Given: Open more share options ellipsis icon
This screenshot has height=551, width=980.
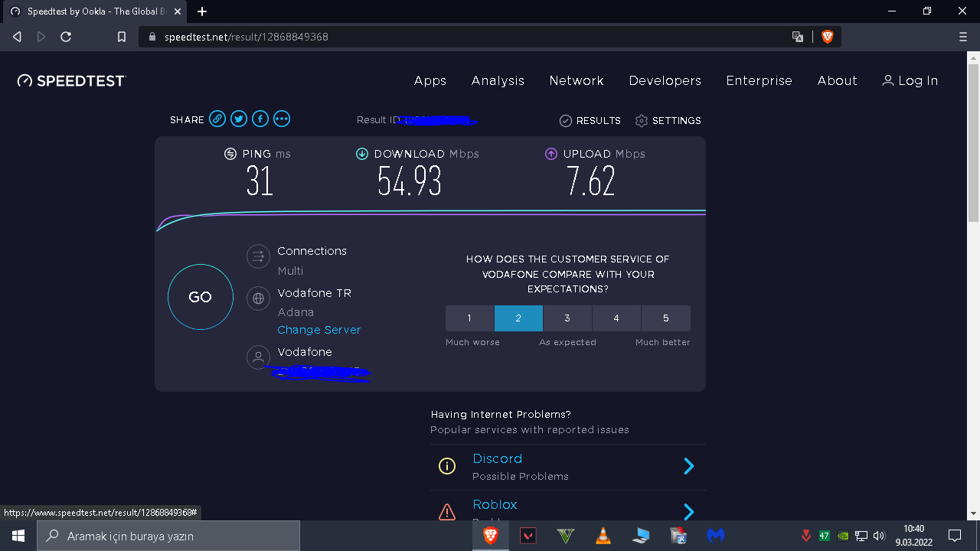Looking at the screenshot, I should 282,119.
